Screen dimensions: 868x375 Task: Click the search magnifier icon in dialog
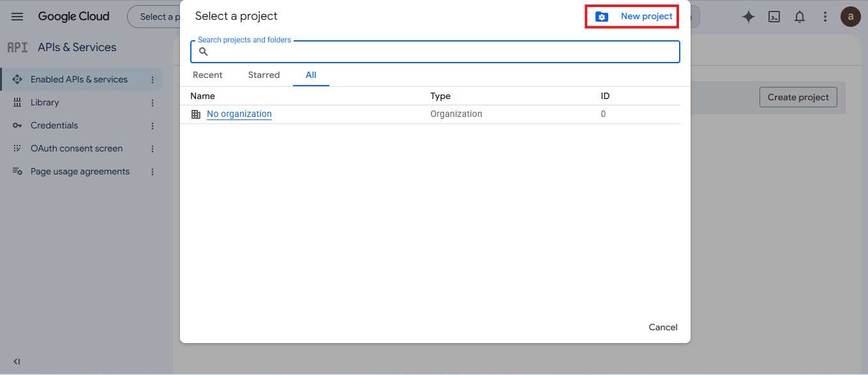coord(204,52)
